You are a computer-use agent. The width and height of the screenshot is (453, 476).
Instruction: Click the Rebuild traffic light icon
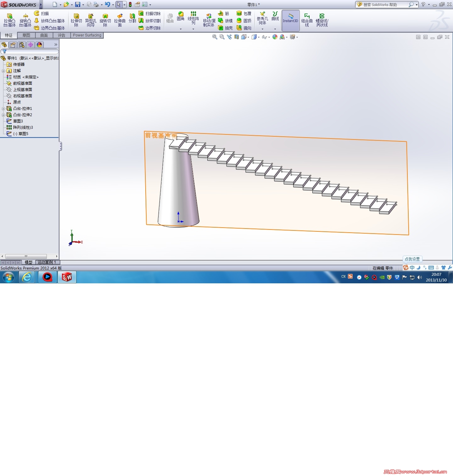pyautogui.click(x=130, y=4)
